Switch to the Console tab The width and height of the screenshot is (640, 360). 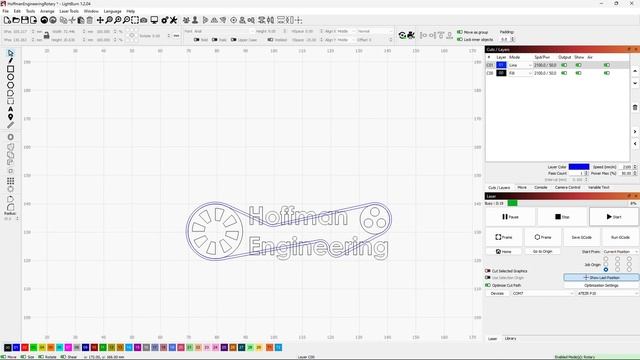[540, 187]
